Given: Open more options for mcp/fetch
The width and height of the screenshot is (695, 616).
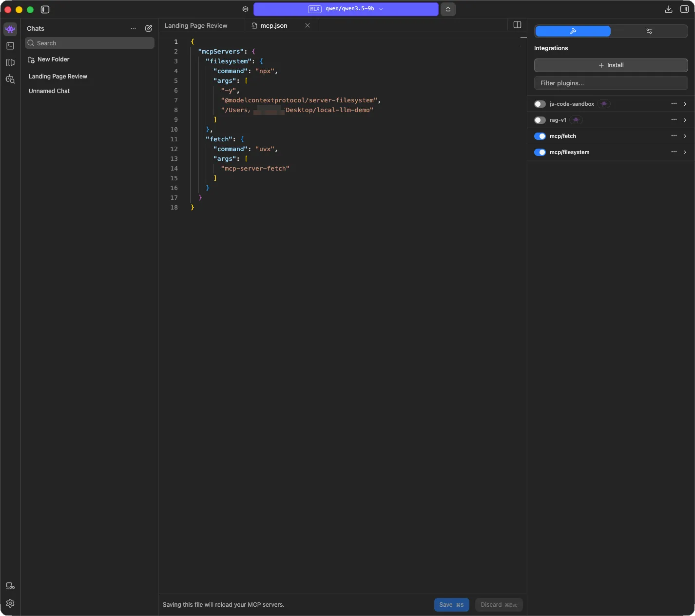Looking at the screenshot, I should coord(674,136).
